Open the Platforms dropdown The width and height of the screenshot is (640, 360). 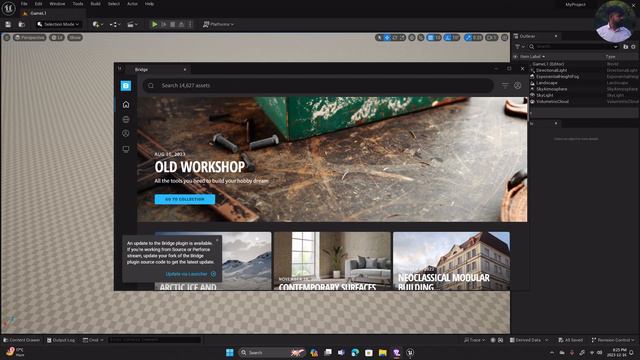(x=218, y=24)
